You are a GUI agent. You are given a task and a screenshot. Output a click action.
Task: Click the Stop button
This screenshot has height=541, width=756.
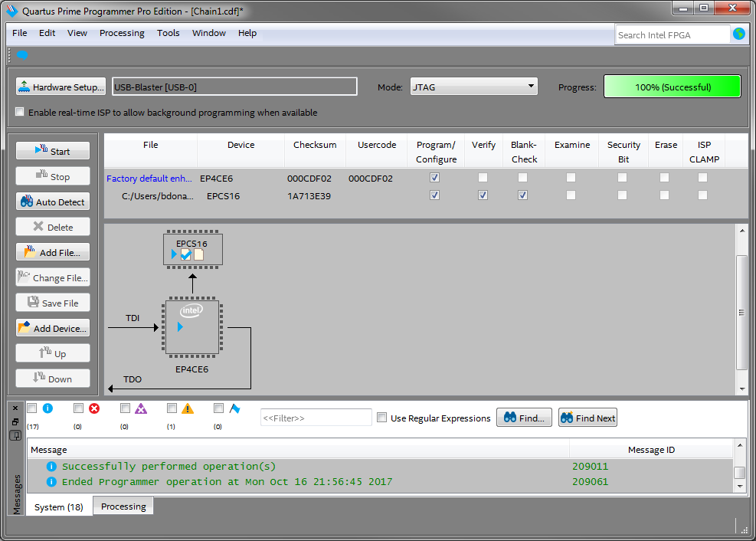click(53, 176)
